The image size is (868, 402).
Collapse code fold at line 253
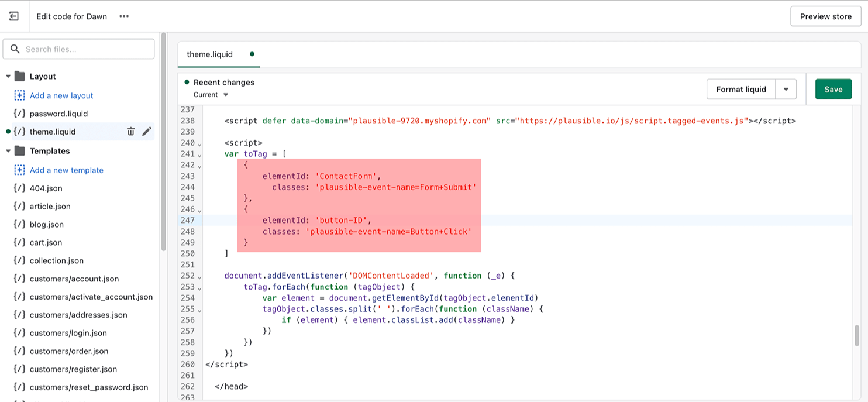(199, 288)
